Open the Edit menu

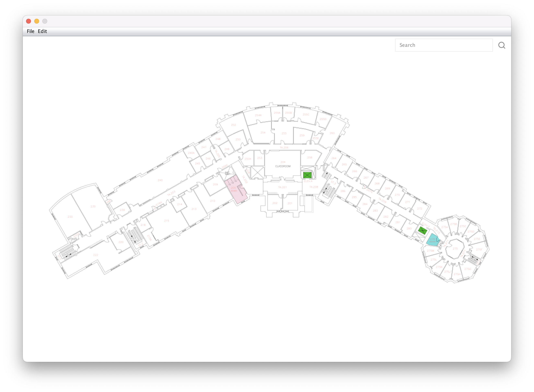click(x=42, y=31)
